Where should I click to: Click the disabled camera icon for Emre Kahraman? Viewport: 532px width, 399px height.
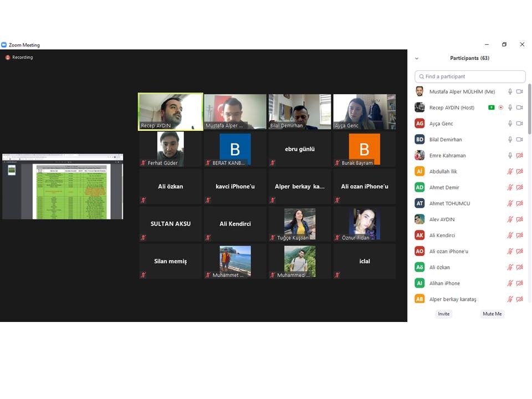click(x=520, y=156)
